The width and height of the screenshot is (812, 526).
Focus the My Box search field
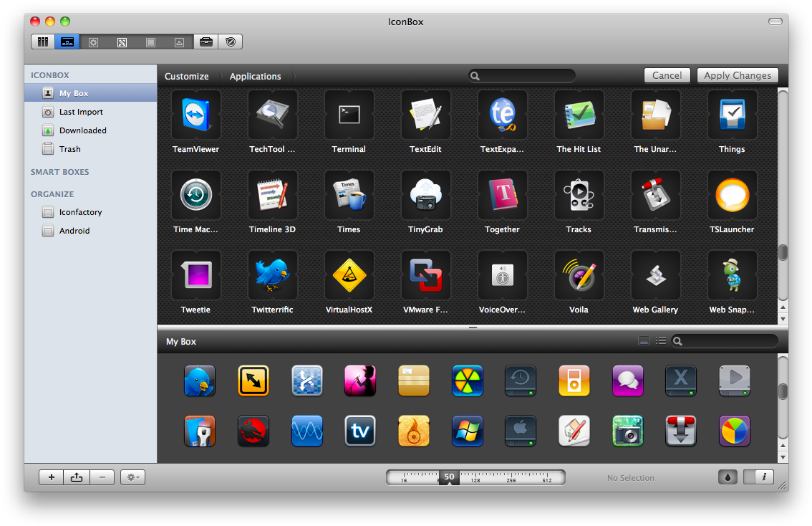tap(725, 341)
